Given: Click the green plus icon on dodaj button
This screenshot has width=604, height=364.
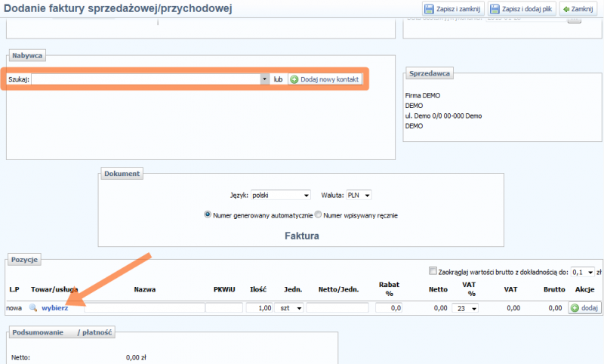Looking at the screenshot, I should point(575,308).
